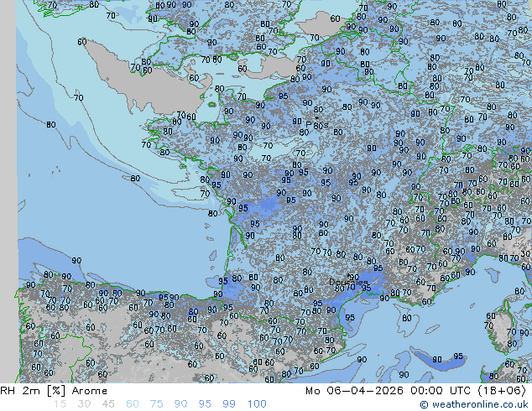Click the 90 label in Bay of Biscay
The width and height of the screenshot is (532, 411).
click(76, 261)
